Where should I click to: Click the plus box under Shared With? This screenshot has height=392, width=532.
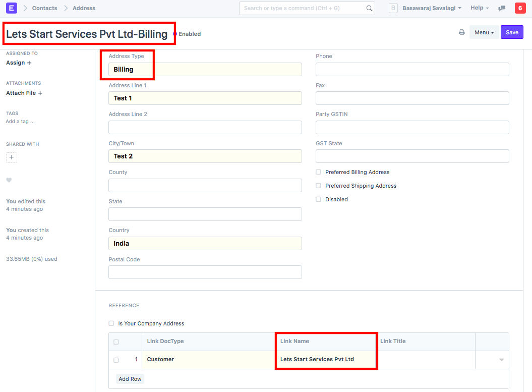pyautogui.click(x=12, y=157)
